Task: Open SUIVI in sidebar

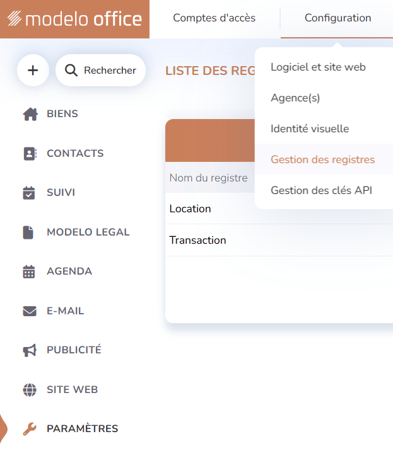Action: tap(61, 193)
